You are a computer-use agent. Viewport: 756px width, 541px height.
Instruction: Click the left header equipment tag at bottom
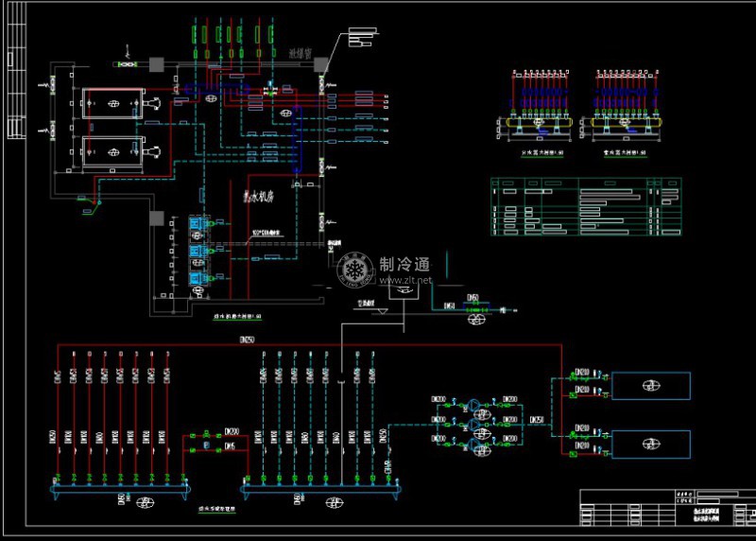pyautogui.click(x=145, y=501)
